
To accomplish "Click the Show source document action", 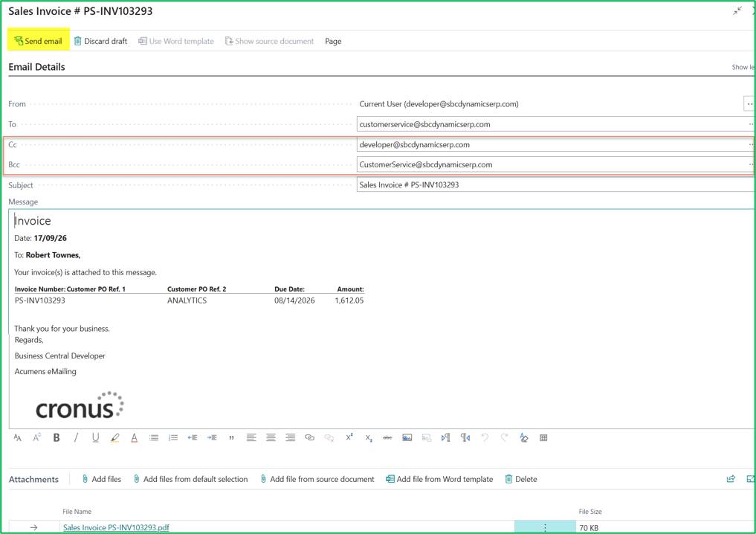I will pos(269,41).
